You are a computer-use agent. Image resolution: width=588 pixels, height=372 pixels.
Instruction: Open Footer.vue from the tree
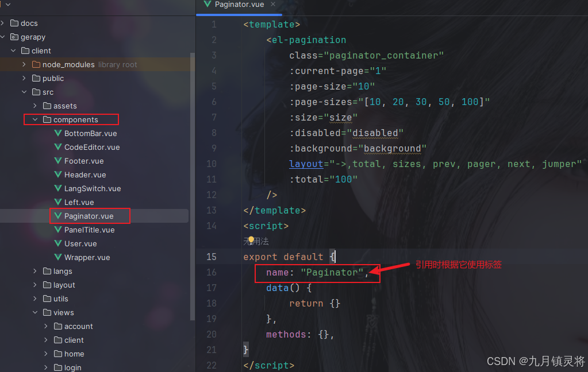pos(84,161)
